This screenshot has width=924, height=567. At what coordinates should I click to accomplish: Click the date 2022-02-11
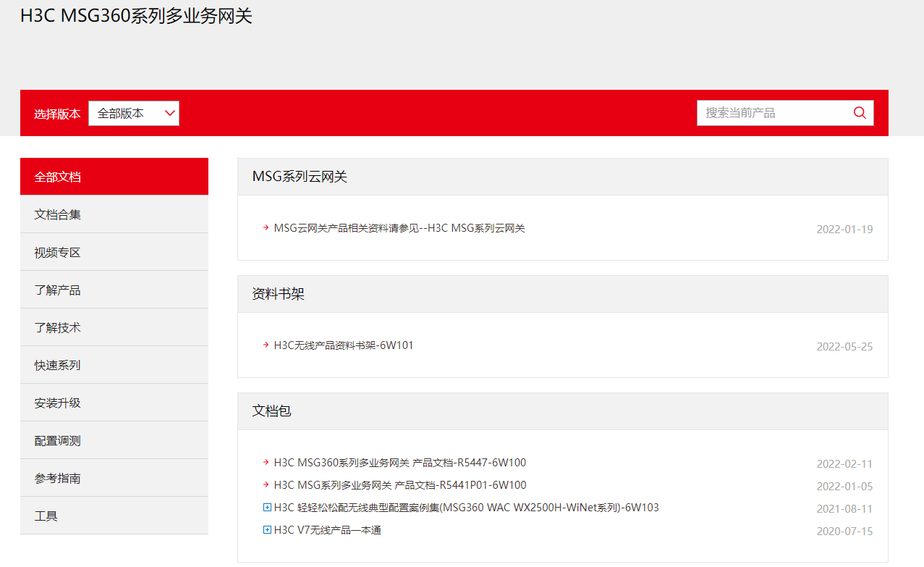844,464
